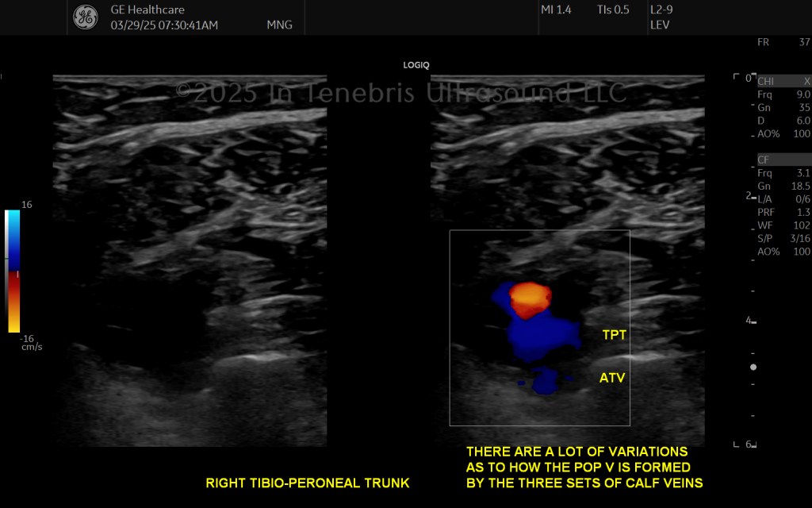Viewport: 812px width, 508px height.
Task: Click the blue venous flow region
Action: [x=542, y=336]
